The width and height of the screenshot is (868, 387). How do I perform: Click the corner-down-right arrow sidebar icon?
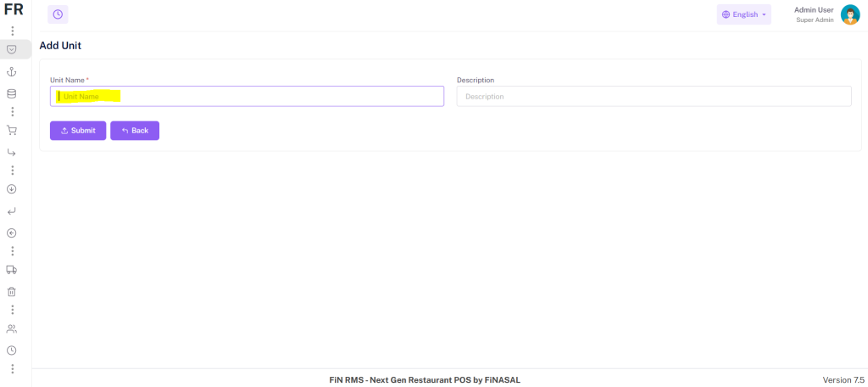click(12, 153)
